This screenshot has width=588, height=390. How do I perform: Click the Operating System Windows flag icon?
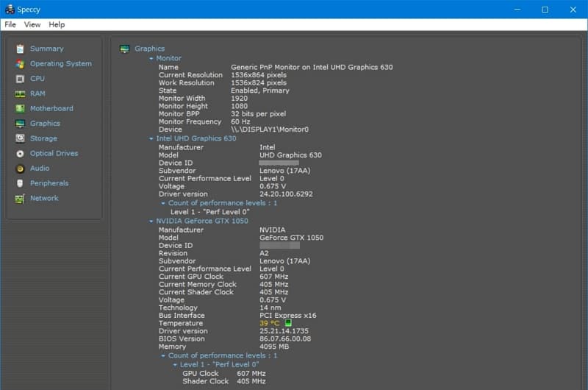click(21, 64)
